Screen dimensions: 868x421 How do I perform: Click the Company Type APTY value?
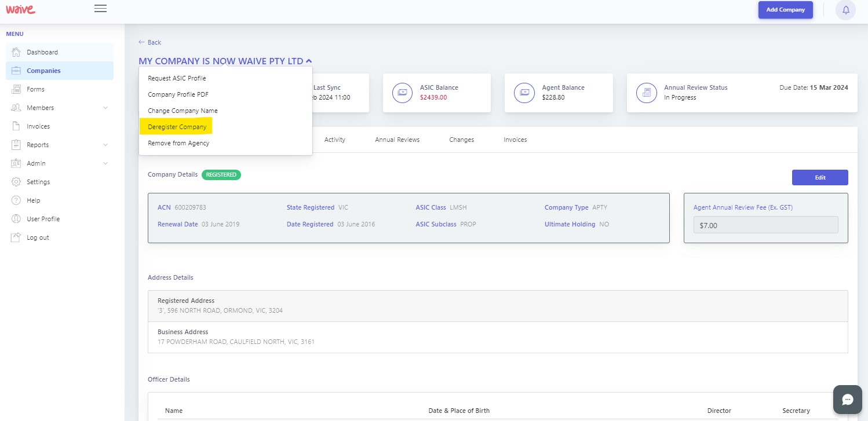tap(600, 207)
